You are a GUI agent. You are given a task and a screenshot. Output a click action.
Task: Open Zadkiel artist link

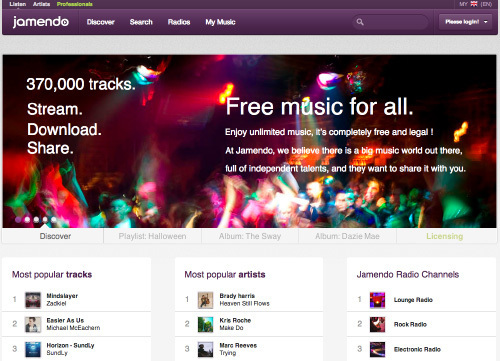point(56,303)
